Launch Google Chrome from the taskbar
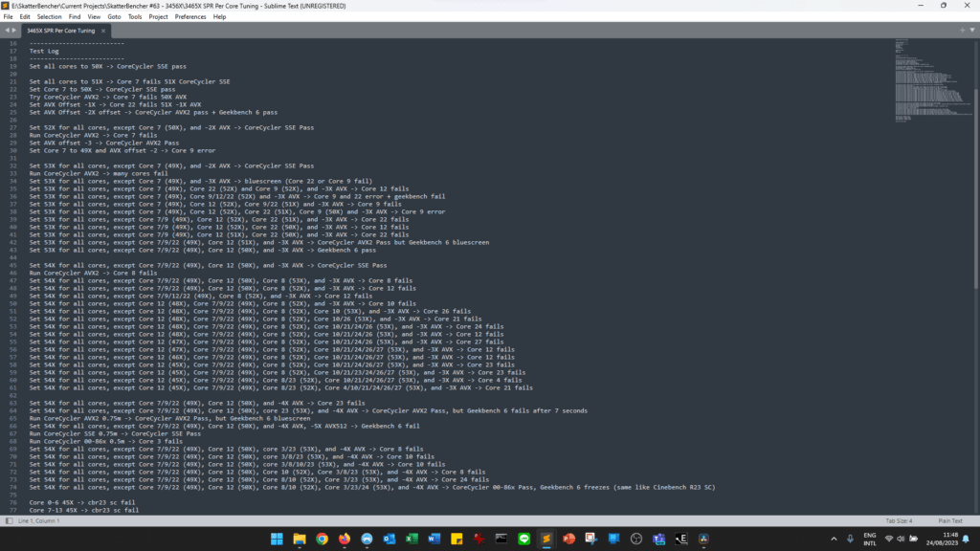This screenshot has height=551, width=980. coord(322,539)
